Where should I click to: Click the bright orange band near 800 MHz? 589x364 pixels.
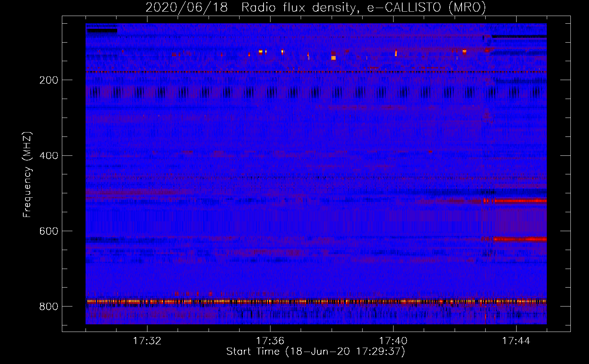316,301
